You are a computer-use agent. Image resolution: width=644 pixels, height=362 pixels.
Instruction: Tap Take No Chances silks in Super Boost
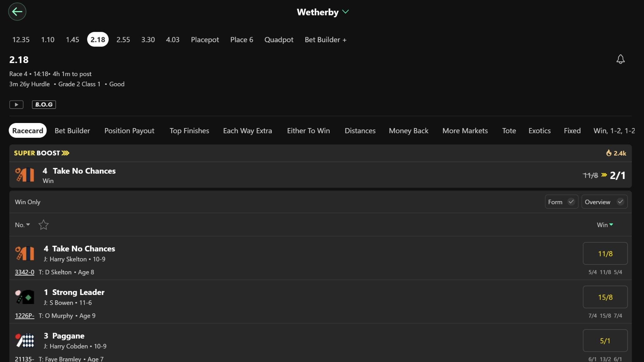(25, 175)
